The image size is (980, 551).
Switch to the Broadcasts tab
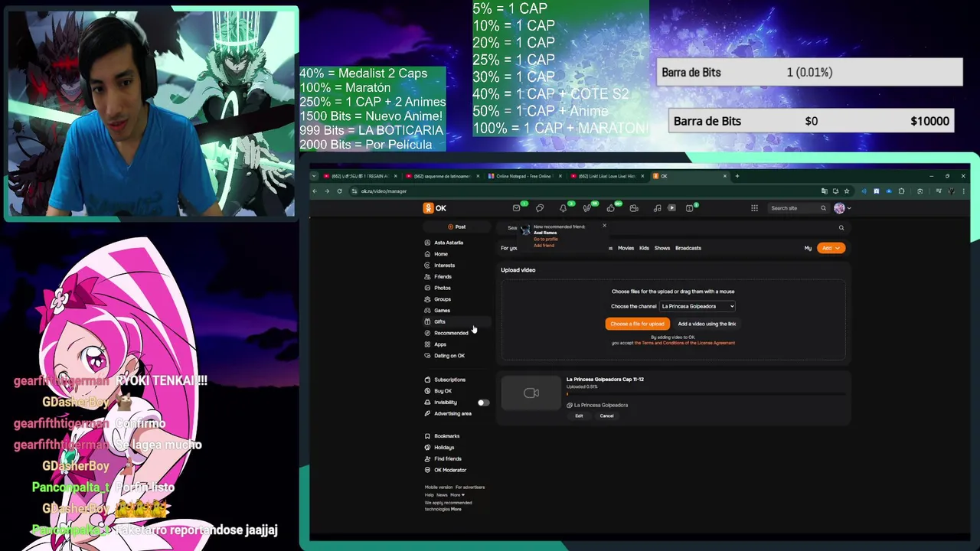point(688,248)
